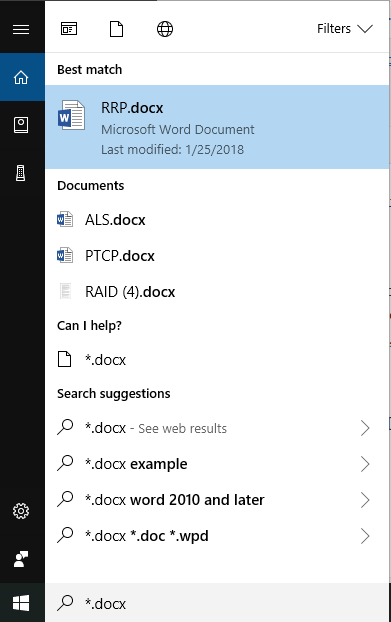Image resolution: width=391 pixels, height=622 pixels.
Task: Expand the Filters dropdown
Action: (345, 29)
